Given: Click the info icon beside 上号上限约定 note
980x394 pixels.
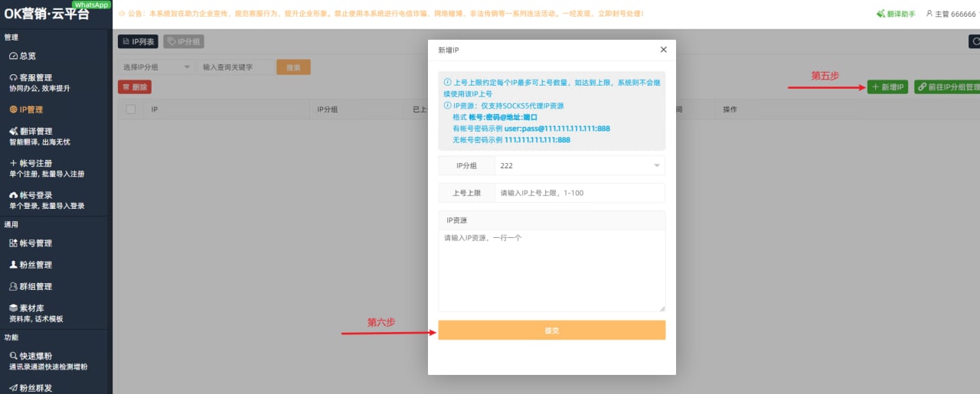Looking at the screenshot, I should coord(447,82).
